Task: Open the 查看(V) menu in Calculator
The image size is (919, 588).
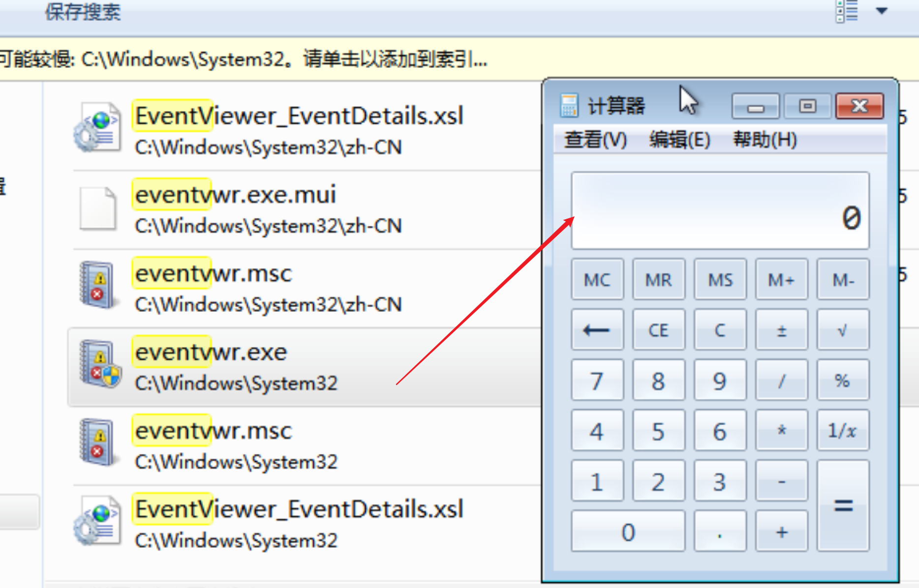Action: [595, 140]
